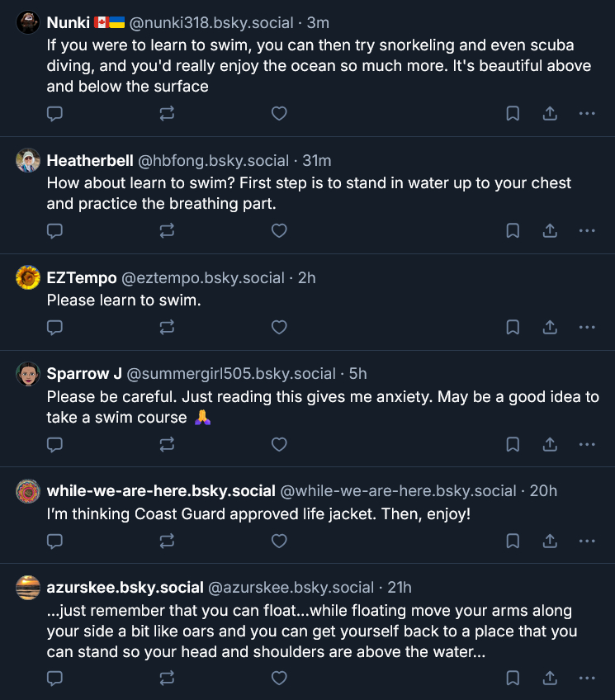The height and width of the screenshot is (700, 615).
Task: Like Nunki's post about scuba diving
Action: click(x=279, y=114)
